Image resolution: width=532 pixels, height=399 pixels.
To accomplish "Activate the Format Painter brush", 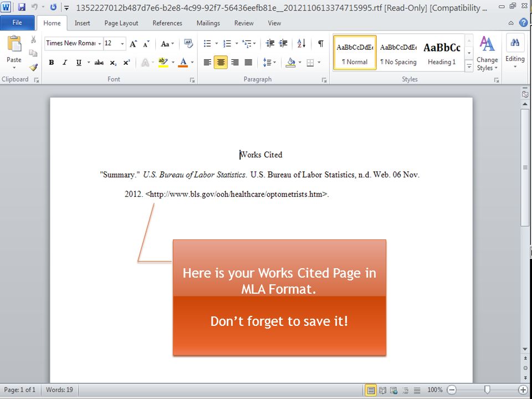I will (x=33, y=67).
